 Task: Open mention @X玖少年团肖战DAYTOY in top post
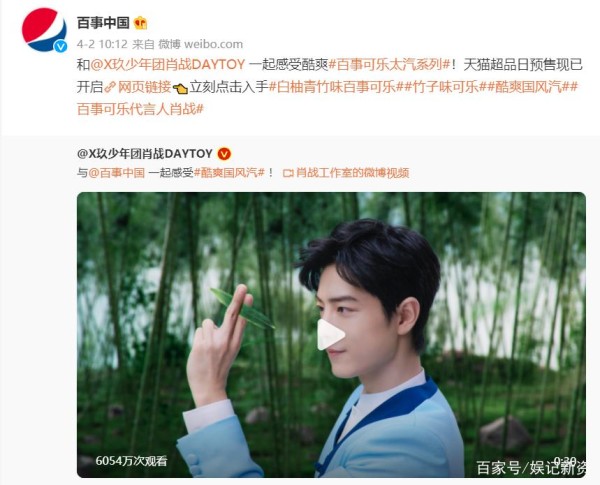(167, 65)
